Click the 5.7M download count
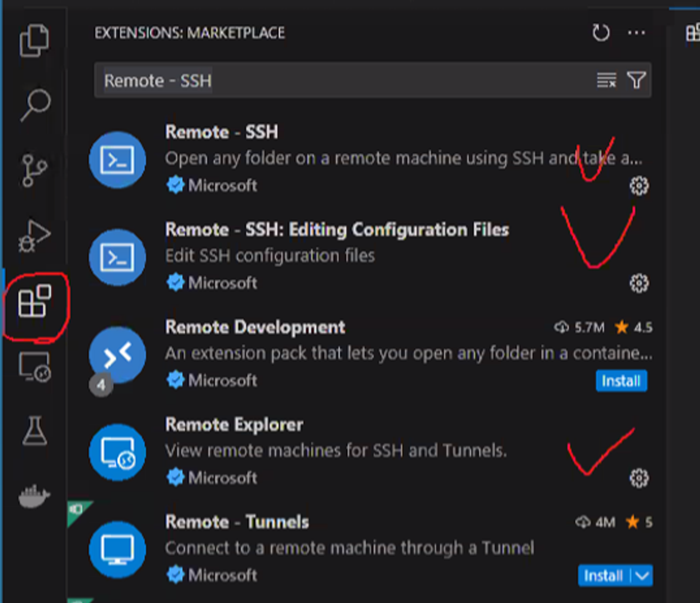Viewport: 700px width, 603px height. [580, 327]
